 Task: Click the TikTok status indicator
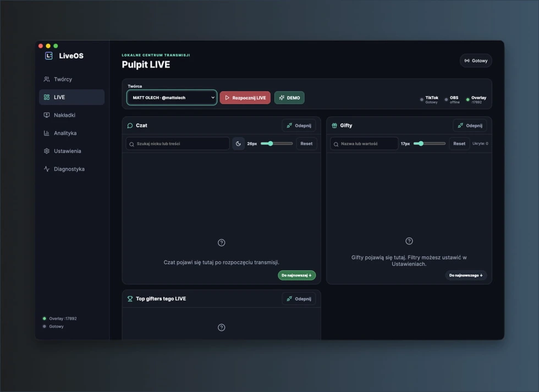[430, 100]
